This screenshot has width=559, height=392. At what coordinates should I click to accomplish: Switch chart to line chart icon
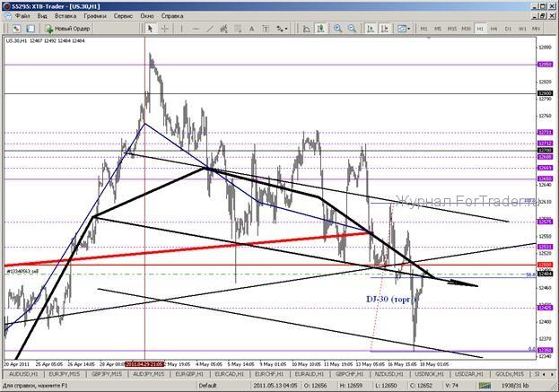coord(306,29)
